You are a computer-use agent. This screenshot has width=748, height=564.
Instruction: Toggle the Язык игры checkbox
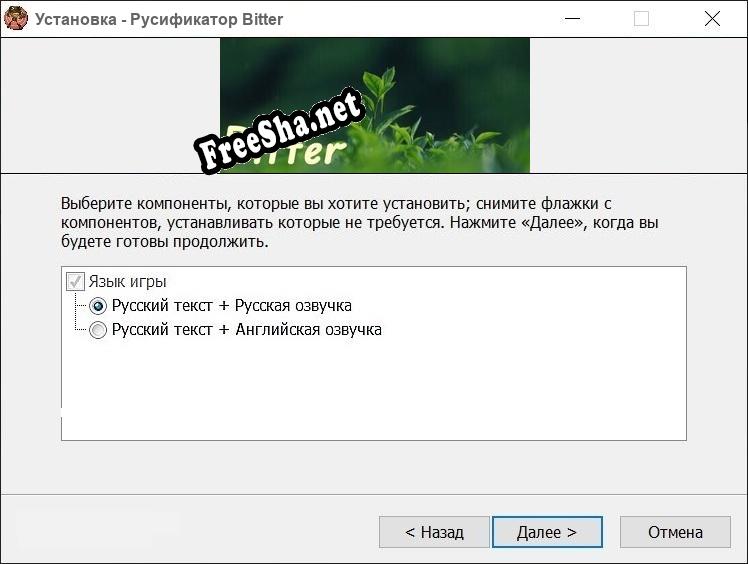coord(75,282)
